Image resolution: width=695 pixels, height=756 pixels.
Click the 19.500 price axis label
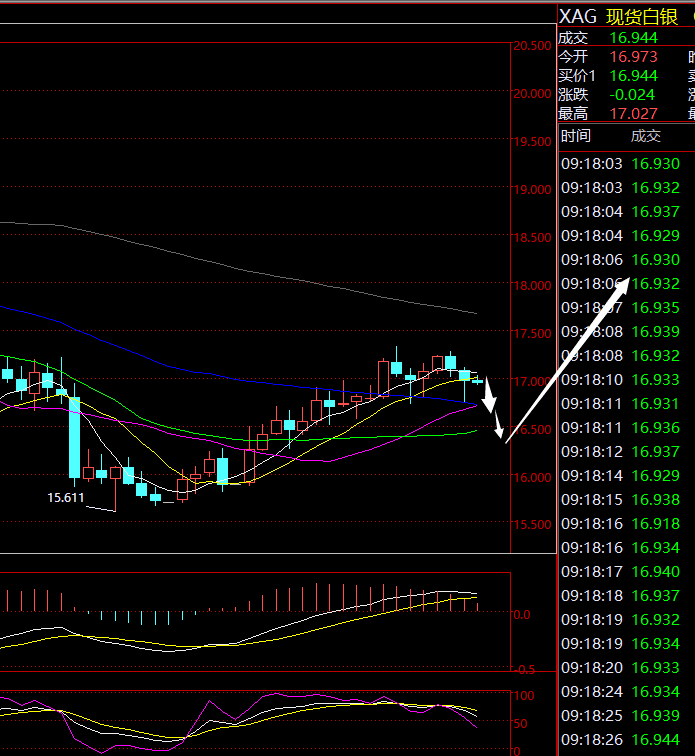pos(532,142)
